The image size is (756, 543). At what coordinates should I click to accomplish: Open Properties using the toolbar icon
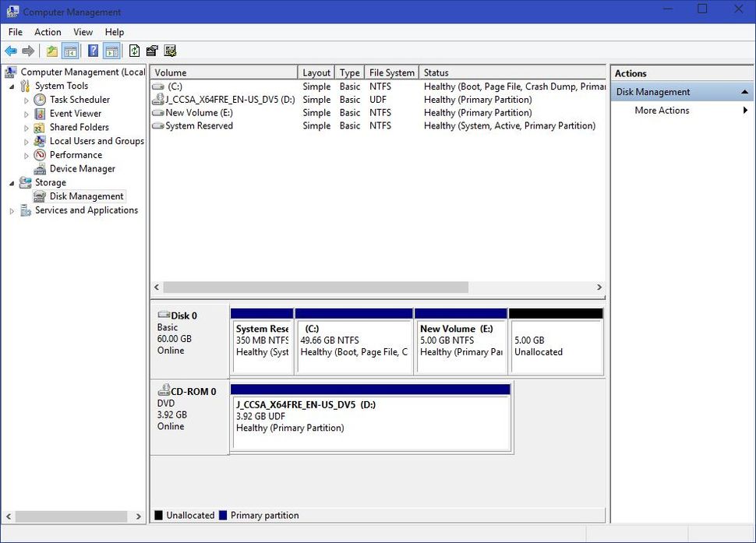point(150,51)
